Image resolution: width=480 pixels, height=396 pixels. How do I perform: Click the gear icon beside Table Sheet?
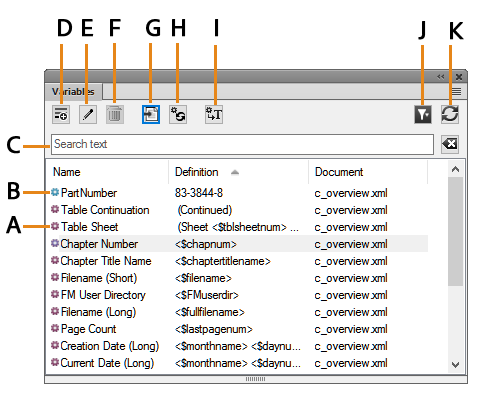click(x=55, y=226)
